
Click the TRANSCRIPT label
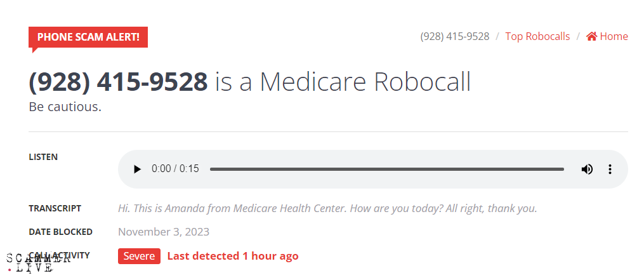55,208
